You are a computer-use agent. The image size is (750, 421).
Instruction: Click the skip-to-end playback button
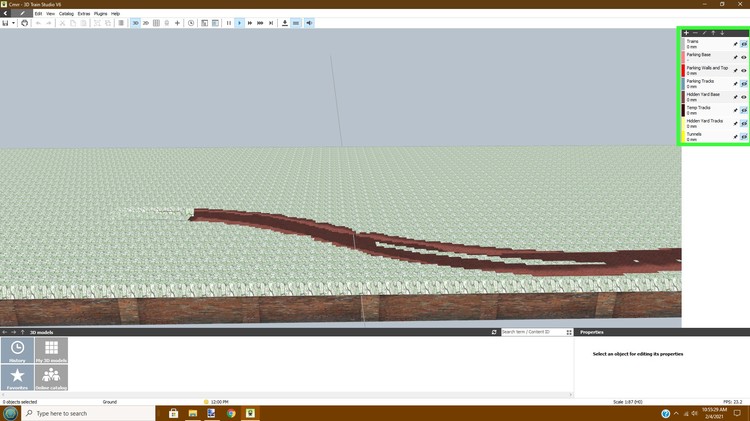[x=271, y=23]
